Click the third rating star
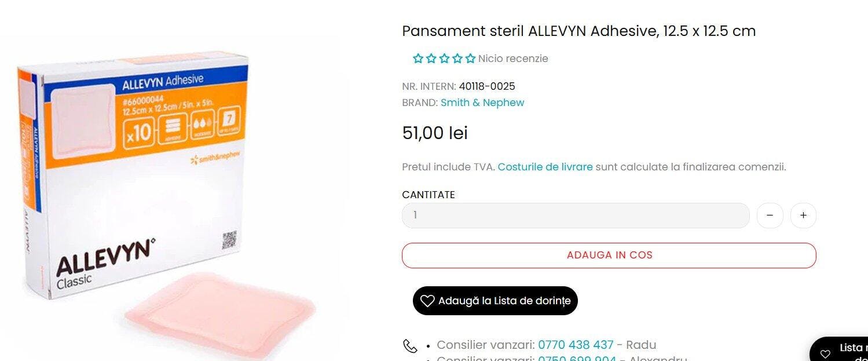This screenshot has height=361, width=868. (444, 59)
